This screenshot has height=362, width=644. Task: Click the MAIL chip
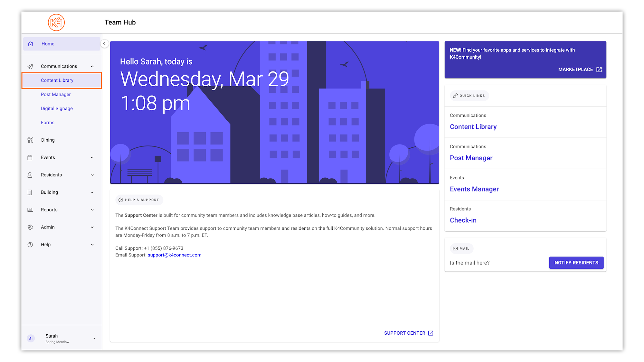click(x=461, y=248)
